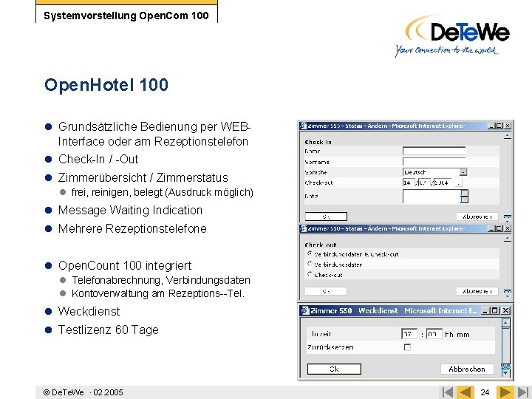
Task: Click the Check-out day field '14'
Action: (409, 183)
